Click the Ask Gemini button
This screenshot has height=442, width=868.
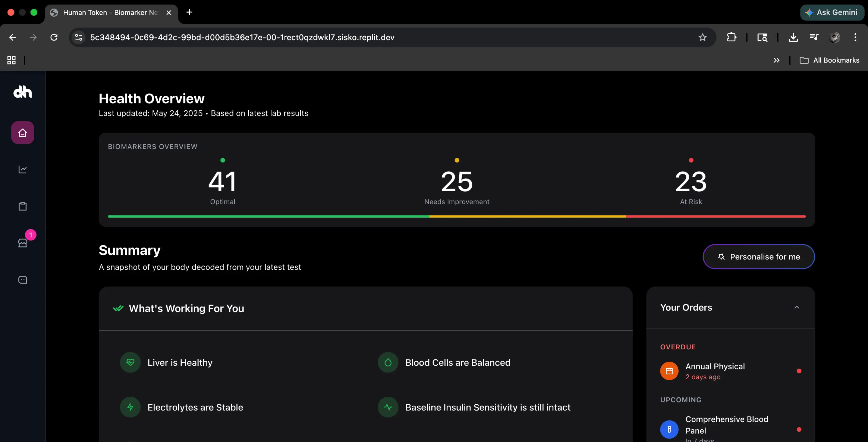(x=832, y=12)
